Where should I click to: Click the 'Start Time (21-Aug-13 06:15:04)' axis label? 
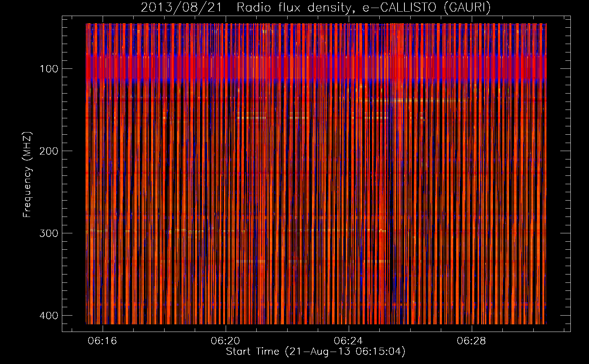(316, 352)
